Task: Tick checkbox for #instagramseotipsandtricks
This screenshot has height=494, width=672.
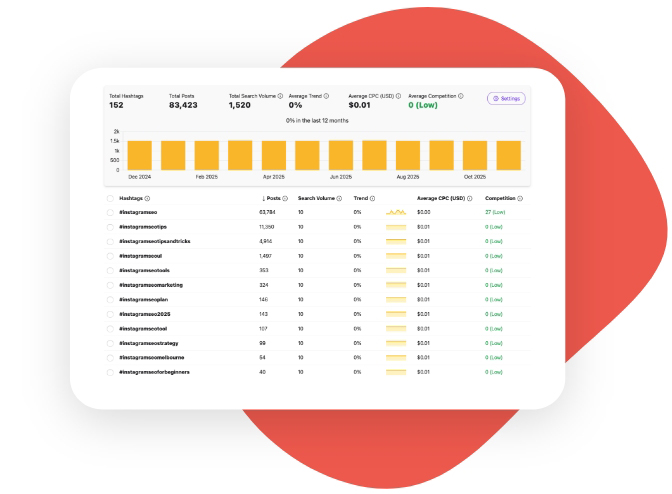Action: point(110,242)
